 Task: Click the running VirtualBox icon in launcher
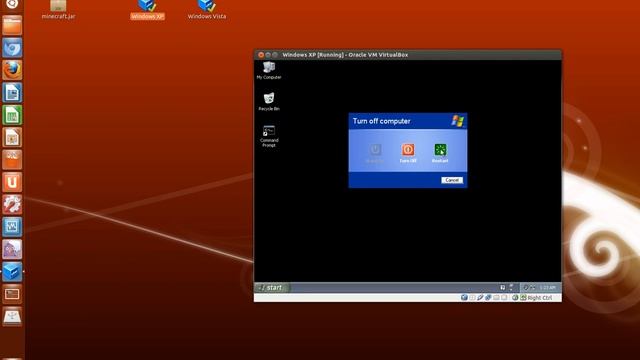pos(12,271)
